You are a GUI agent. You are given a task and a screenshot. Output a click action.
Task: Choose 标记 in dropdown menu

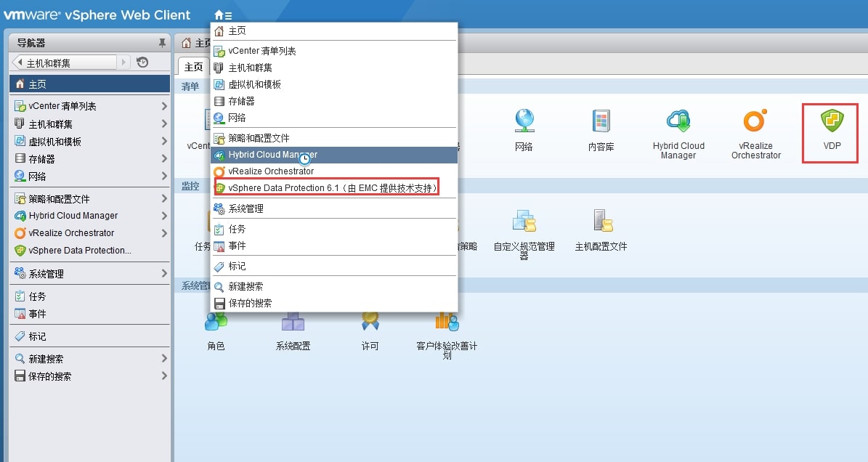pyautogui.click(x=334, y=266)
